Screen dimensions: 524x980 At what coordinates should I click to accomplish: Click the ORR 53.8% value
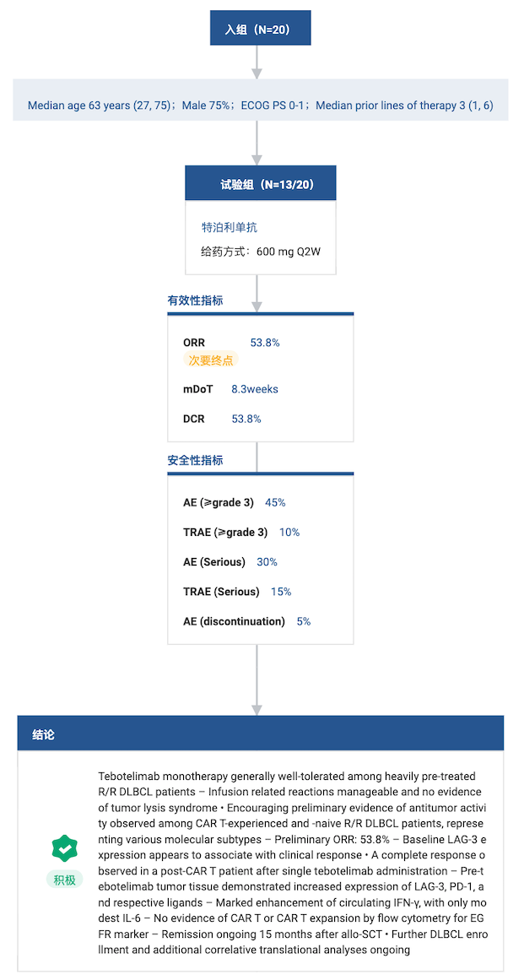pyautogui.click(x=265, y=343)
